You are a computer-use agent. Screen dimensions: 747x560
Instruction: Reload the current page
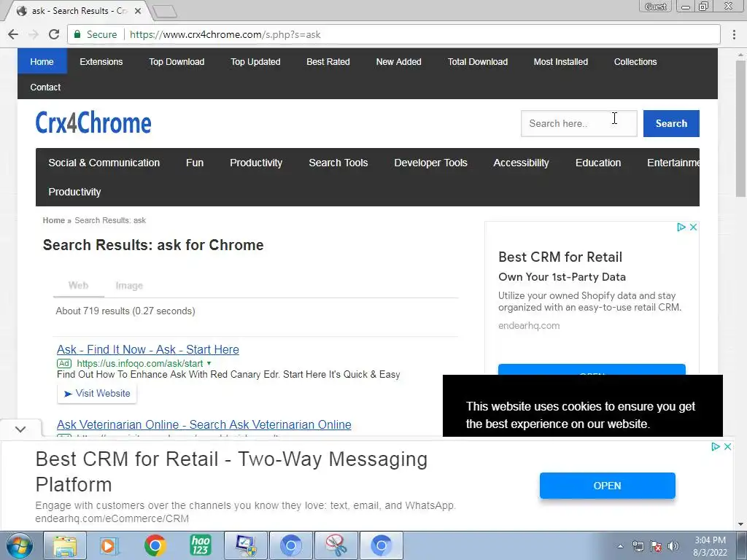click(54, 34)
